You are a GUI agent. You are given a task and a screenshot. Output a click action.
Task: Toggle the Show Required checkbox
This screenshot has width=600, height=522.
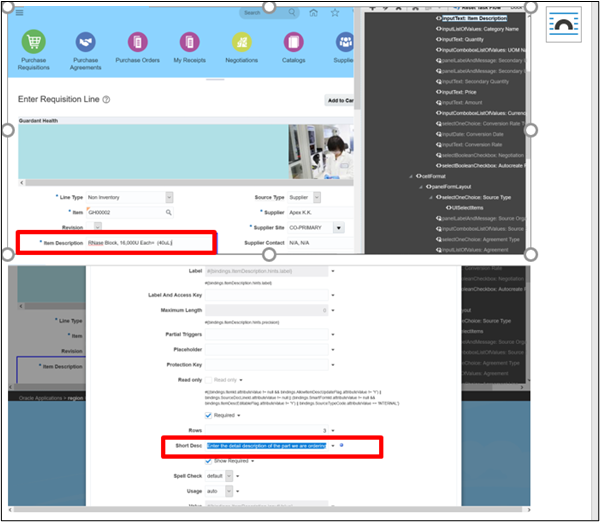(x=208, y=460)
